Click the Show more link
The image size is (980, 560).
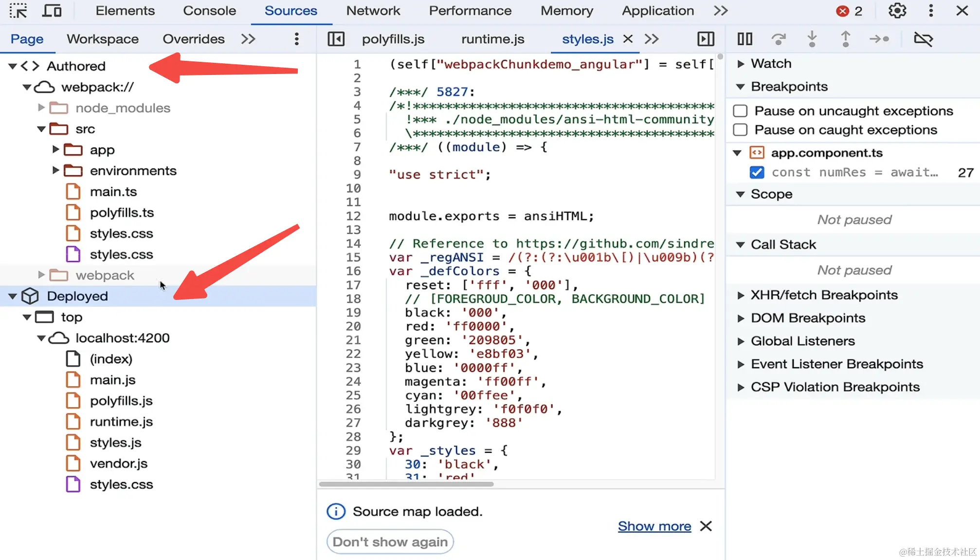(x=654, y=526)
